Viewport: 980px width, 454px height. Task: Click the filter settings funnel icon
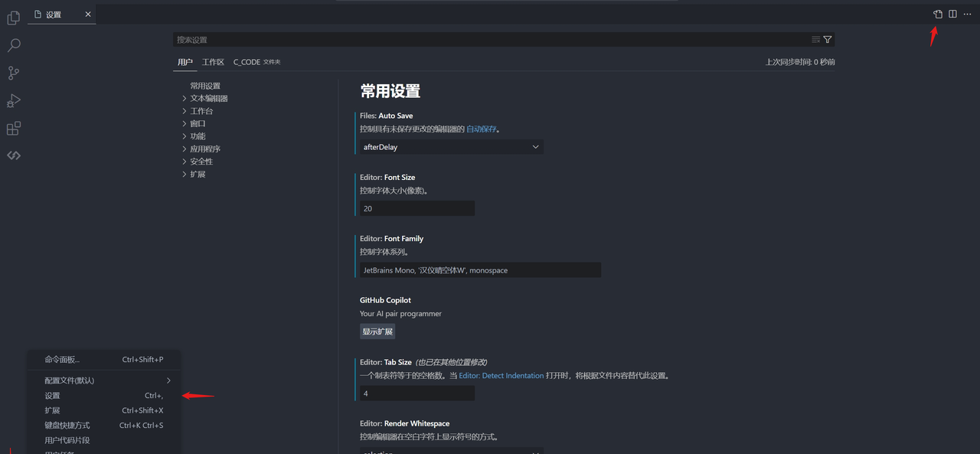[x=828, y=40]
